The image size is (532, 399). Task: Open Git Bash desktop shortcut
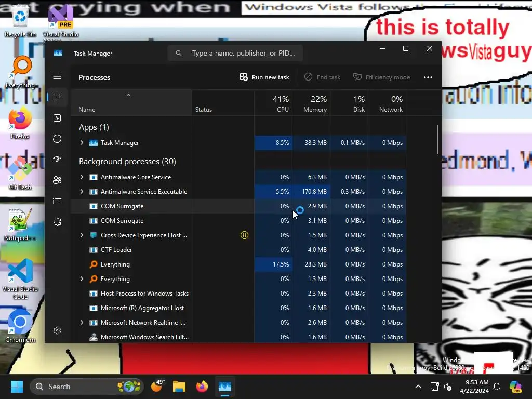tap(20, 174)
